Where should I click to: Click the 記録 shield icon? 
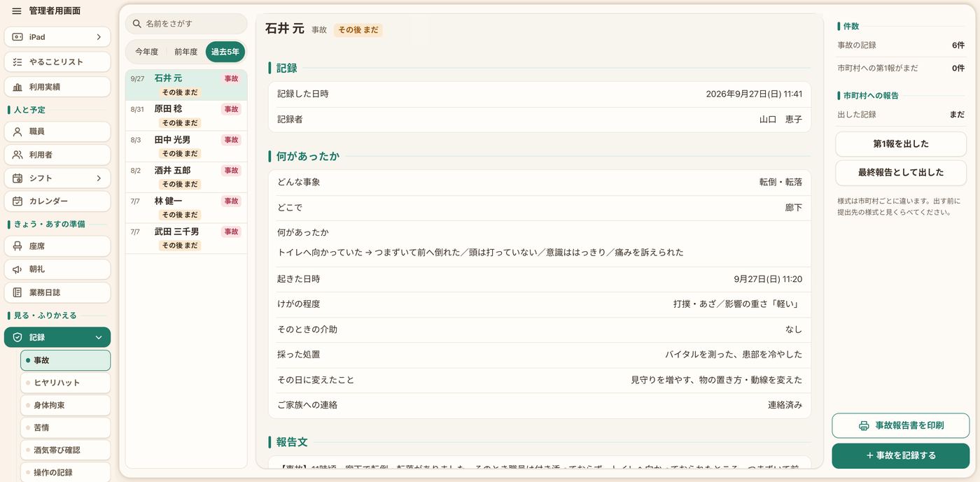tap(17, 337)
